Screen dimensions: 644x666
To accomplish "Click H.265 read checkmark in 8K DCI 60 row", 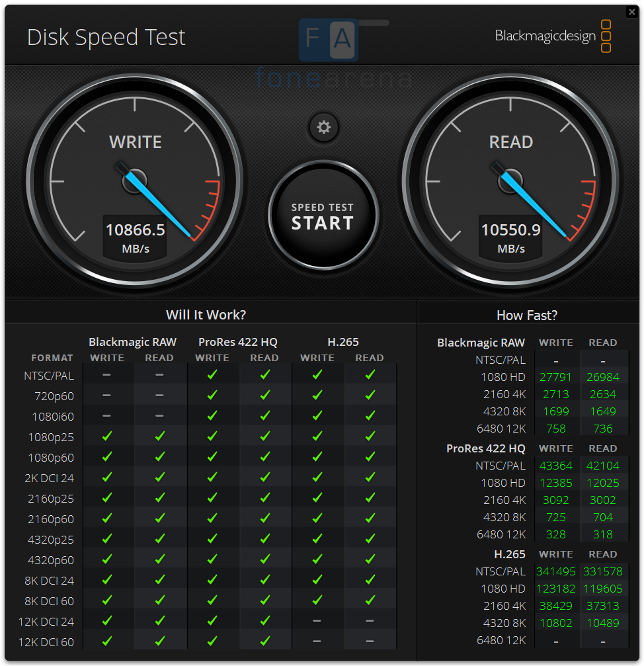I will coord(370,601).
